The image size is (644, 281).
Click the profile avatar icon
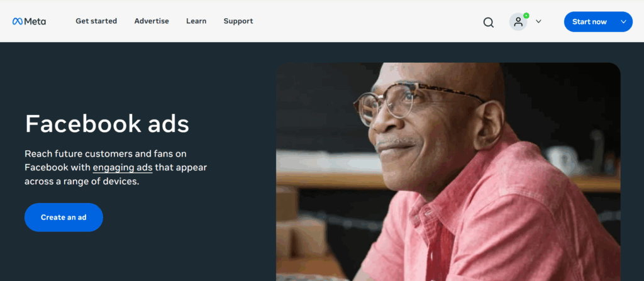[x=518, y=22]
